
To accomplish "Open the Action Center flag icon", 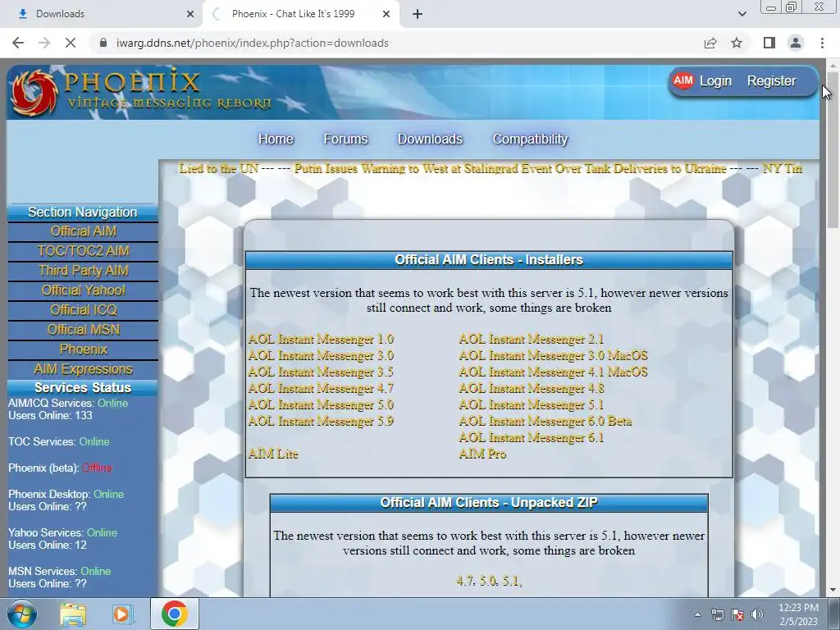I will pos(737,614).
